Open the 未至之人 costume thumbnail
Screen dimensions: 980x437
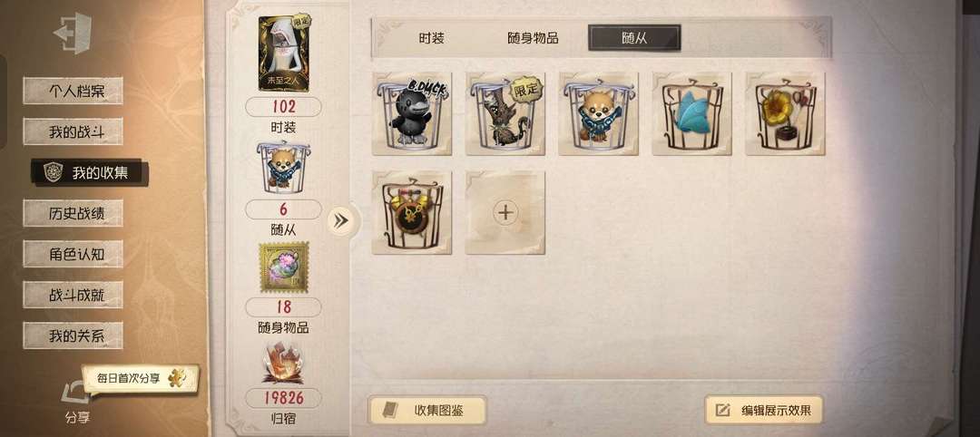284,53
